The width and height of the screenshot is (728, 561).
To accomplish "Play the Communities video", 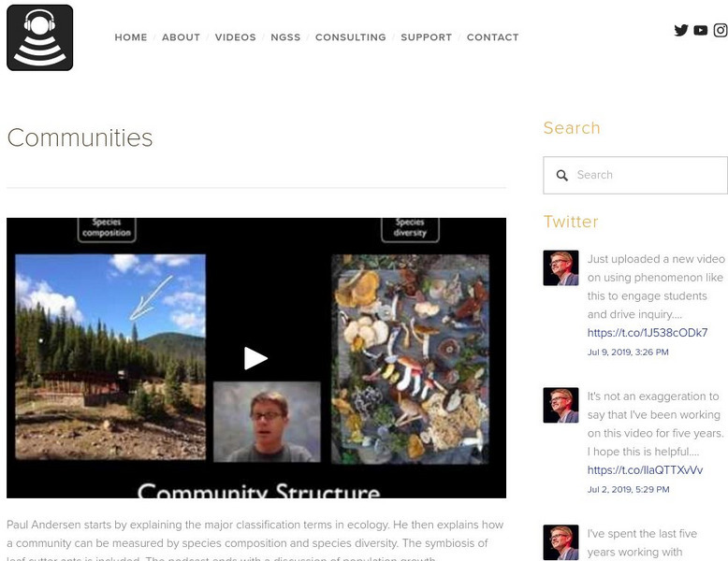I will (255, 358).
